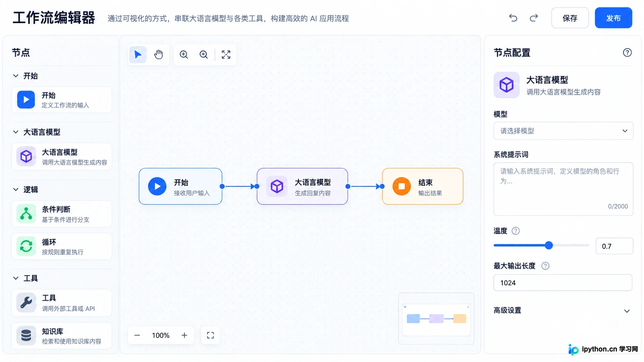Select the 大语言模型 node in sidebar
Screen dimensions: 644x362
coord(62,157)
